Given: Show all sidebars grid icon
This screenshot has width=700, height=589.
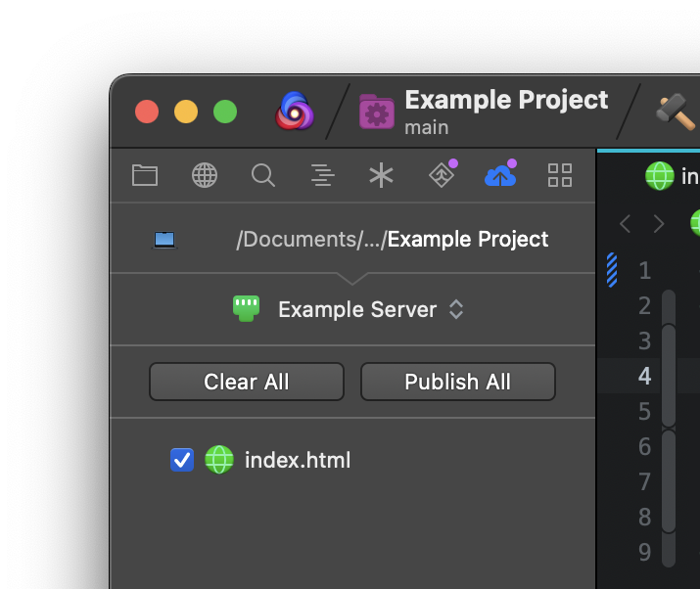Looking at the screenshot, I should click(560, 175).
